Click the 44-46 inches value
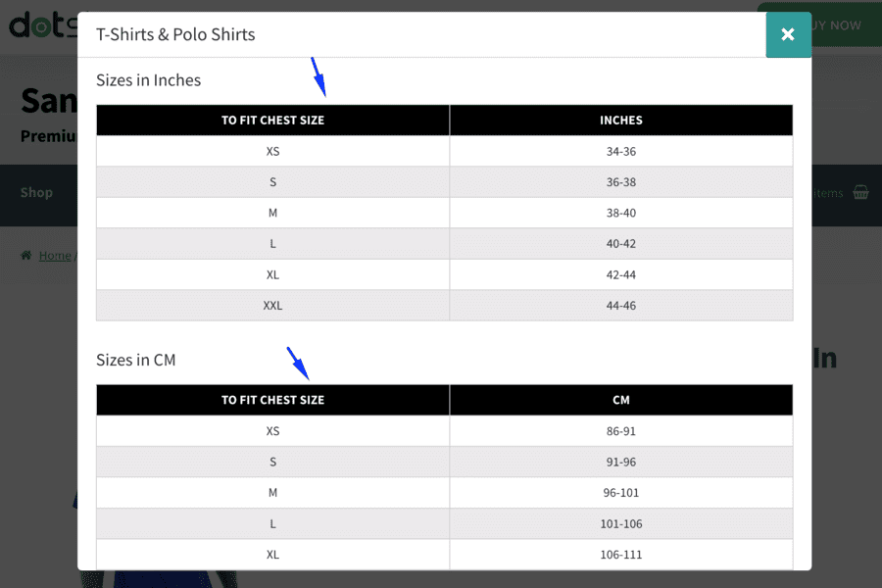The image size is (882, 588). coord(621,306)
